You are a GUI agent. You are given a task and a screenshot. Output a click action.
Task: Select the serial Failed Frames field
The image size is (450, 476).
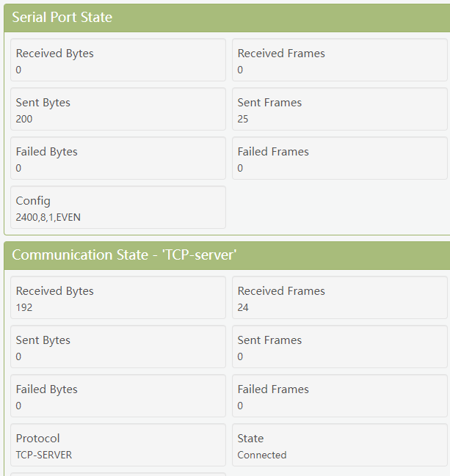pyautogui.click(x=340, y=158)
